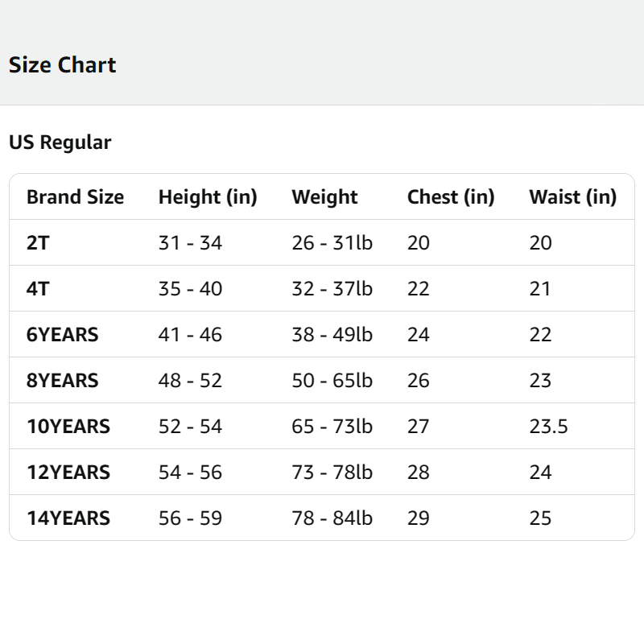The image size is (644, 644).
Task: Click the Size Chart heading
Action: pyautogui.click(x=62, y=65)
